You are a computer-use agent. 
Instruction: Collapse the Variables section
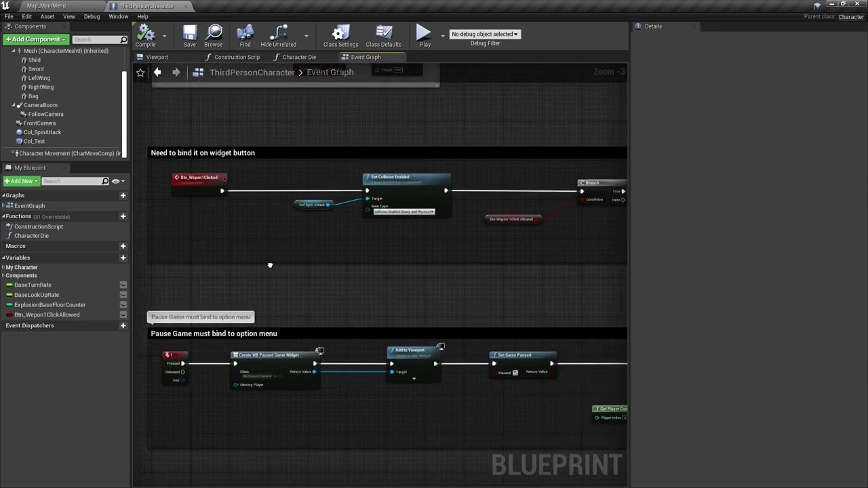point(3,258)
